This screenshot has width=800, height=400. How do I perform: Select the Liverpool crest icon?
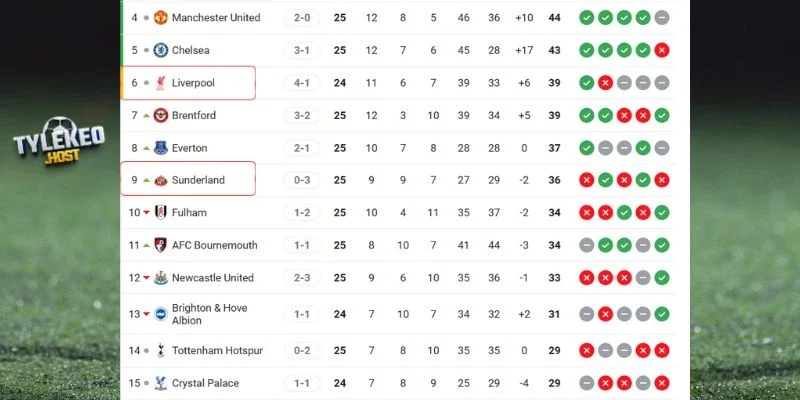[160, 83]
